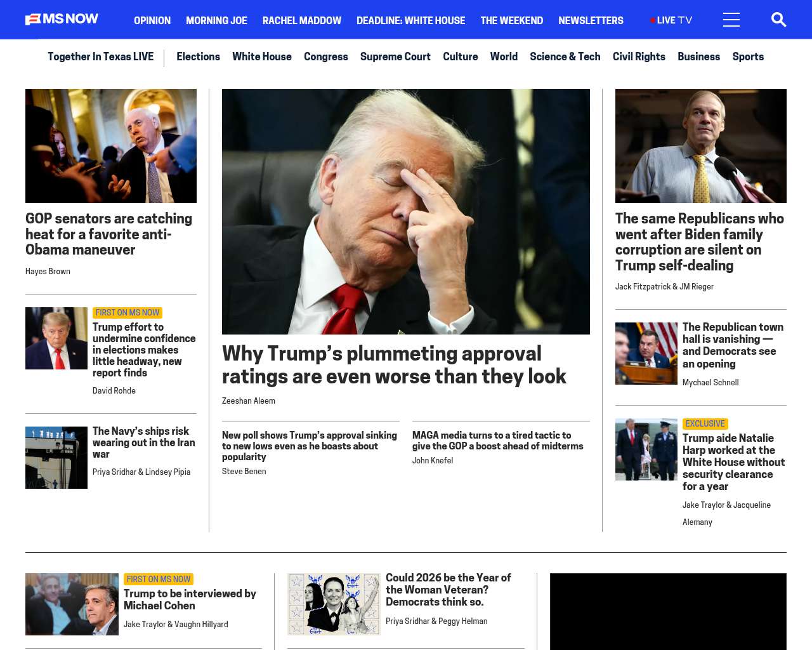View author Hayes Brown
The image size is (812, 650).
pos(48,272)
